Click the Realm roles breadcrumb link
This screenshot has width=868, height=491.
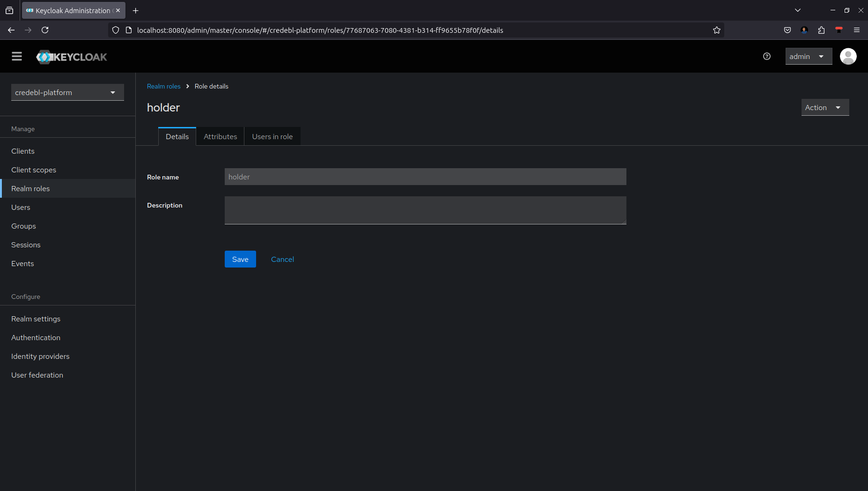(x=163, y=87)
